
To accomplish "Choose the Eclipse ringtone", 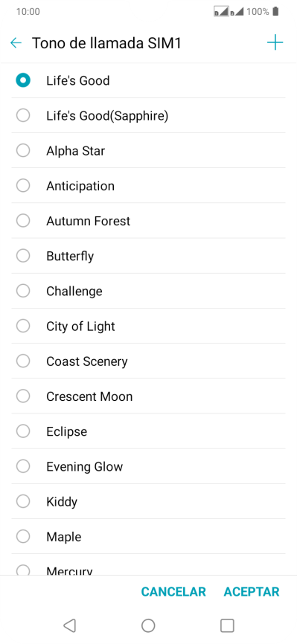I will [148, 431].
